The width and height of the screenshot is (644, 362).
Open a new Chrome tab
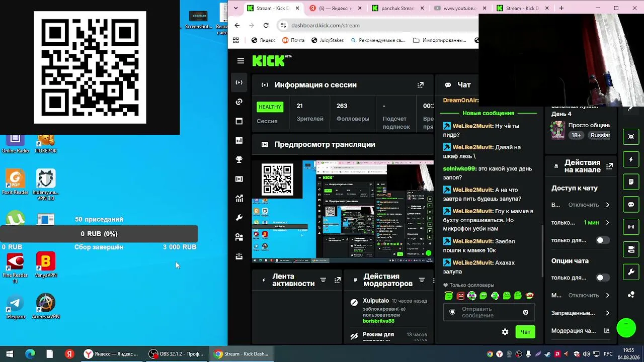561,8
